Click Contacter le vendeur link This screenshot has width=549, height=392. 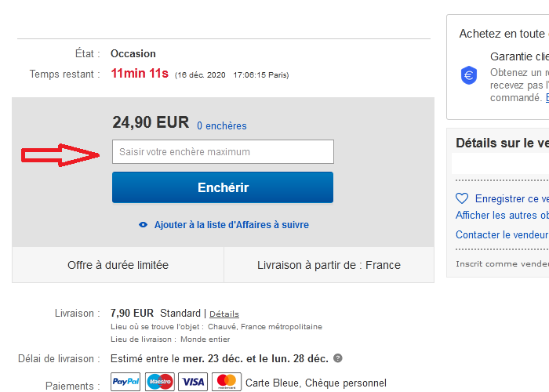pos(502,234)
